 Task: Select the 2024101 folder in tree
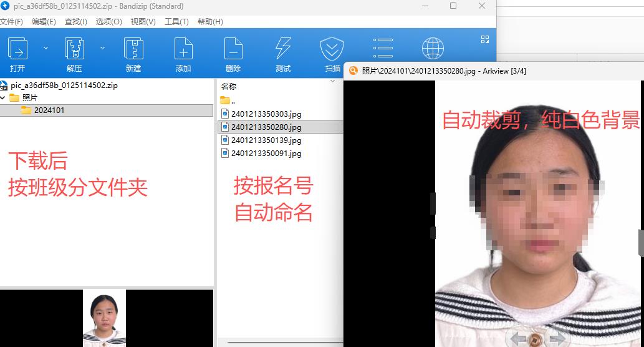pos(49,110)
